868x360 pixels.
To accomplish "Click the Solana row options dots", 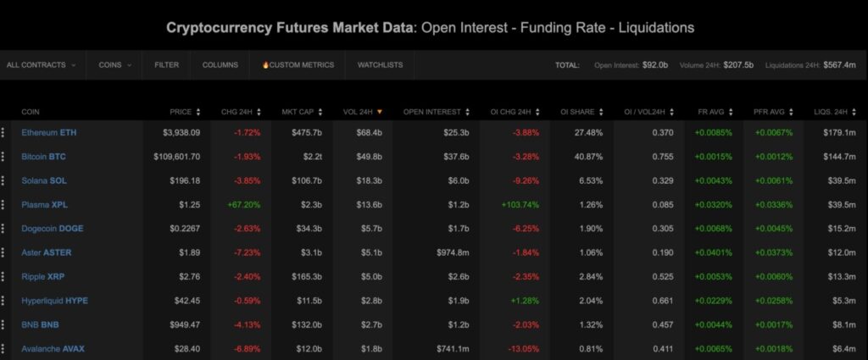I will [x=3, y=180].
